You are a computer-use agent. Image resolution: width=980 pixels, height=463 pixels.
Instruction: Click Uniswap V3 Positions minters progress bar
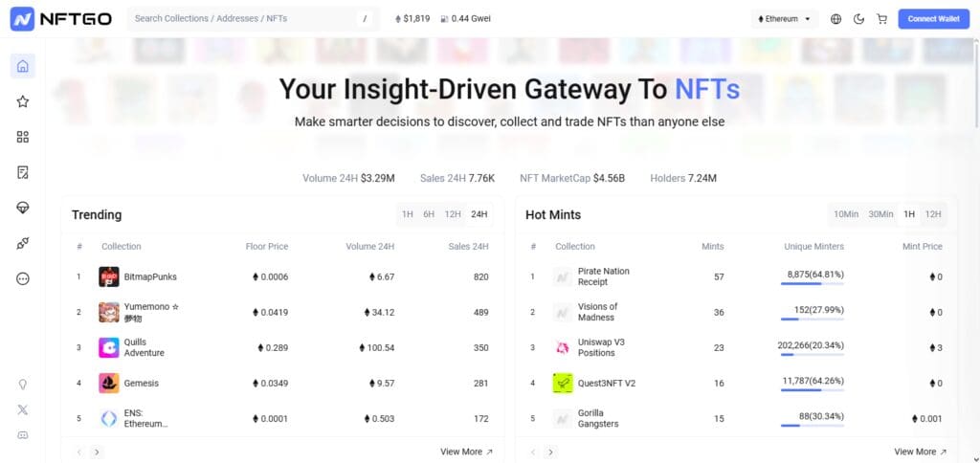[x=812, y=355]
